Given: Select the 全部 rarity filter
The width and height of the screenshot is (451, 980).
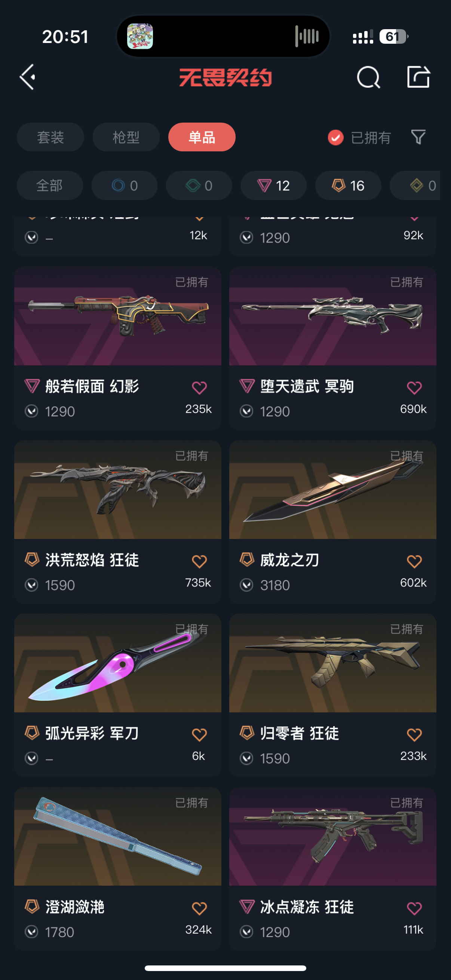Looking at the screenshot, I should 49,185.
